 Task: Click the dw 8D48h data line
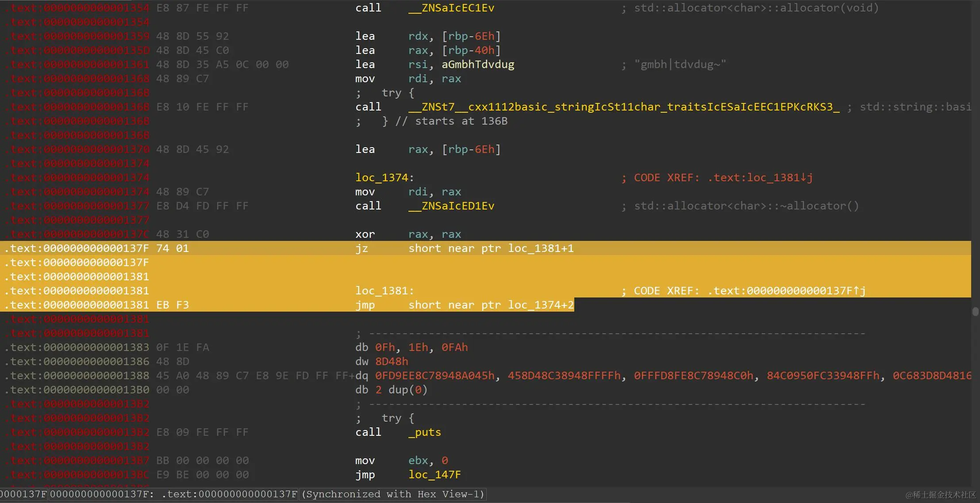click(x=381, y=362)
